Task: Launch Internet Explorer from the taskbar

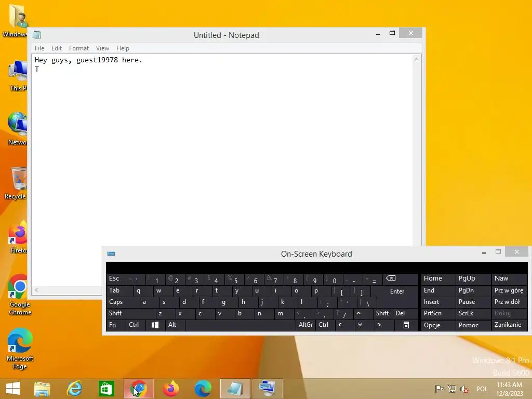Action: [x=74, y=389]
